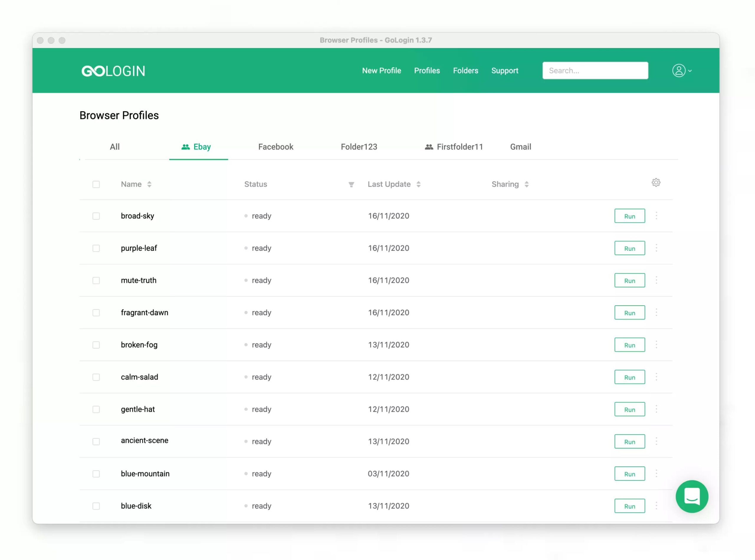Select the broad-sky profile checkbox
The image size is (755, 560).
point(96,216)
